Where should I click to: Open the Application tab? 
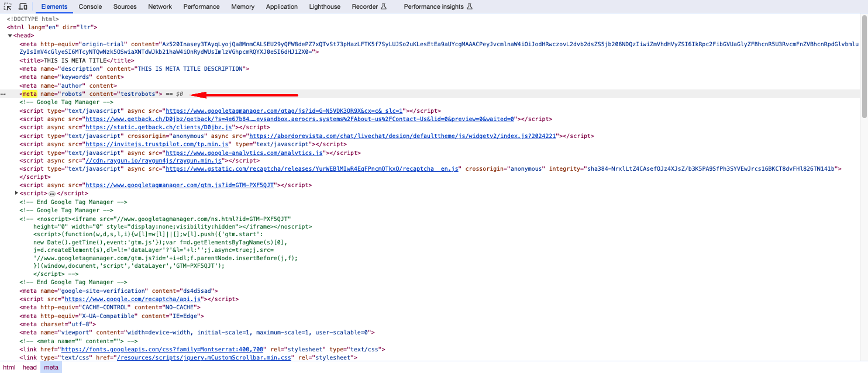point(282,6)
